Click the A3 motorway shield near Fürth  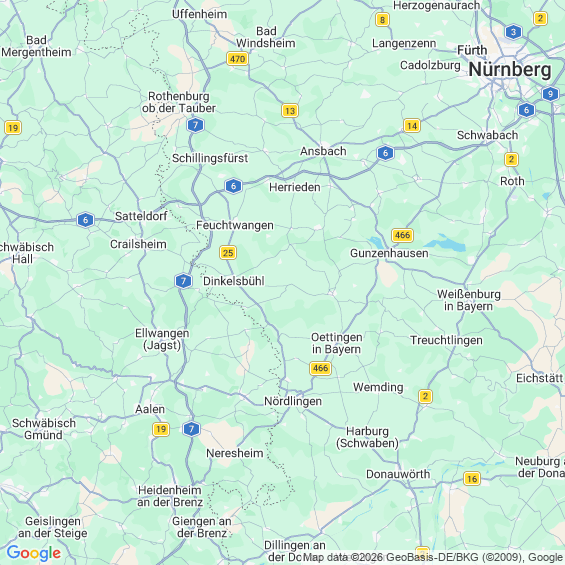click(513, 32)
